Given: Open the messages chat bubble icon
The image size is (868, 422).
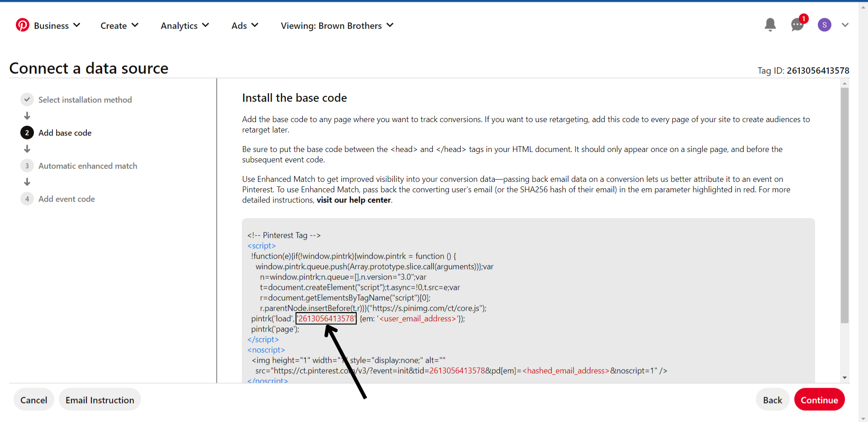Looking at the screenshot, I should [x=797, y=25].
